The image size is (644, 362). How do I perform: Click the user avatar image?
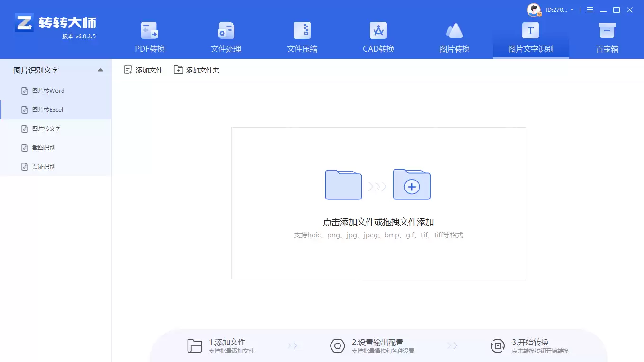tap(534, 9)
